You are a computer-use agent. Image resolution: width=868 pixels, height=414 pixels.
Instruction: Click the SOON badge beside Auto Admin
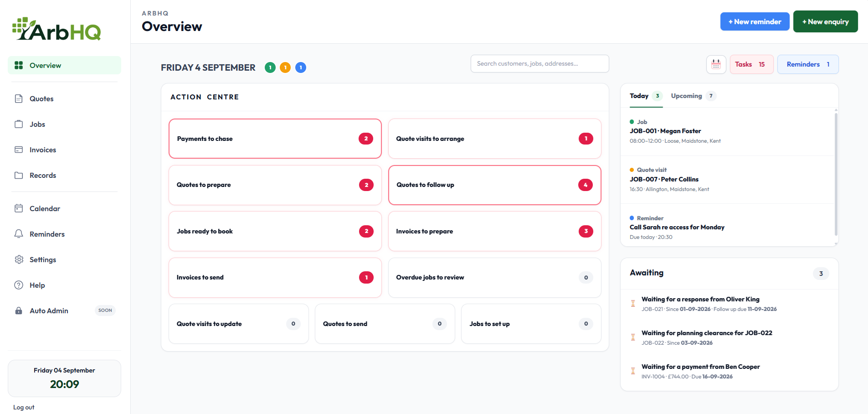click(x=105, y=310)
